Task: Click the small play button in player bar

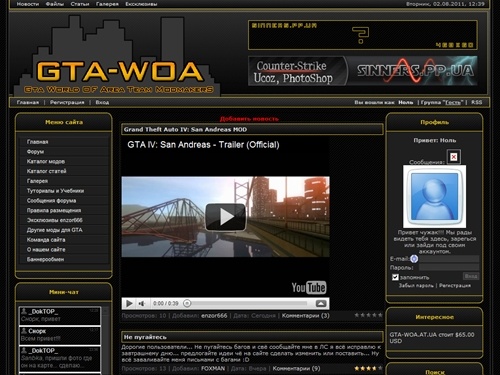Action: pyautogui.click(x=129, y=303)
